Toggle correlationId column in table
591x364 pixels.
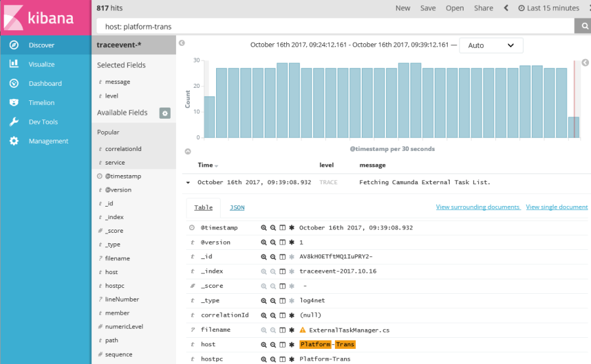282,315
